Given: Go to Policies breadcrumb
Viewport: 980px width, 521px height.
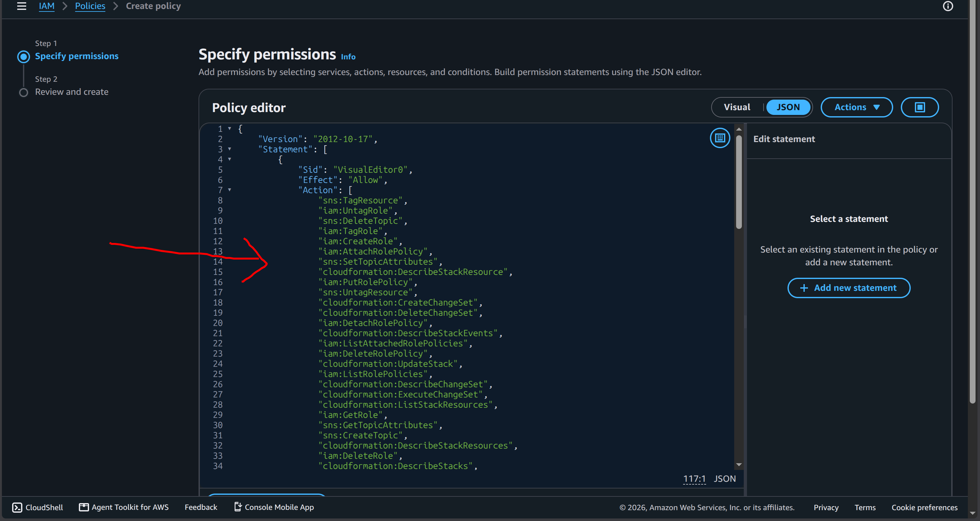Looking at the screenshot, I should tap(90, 6).
